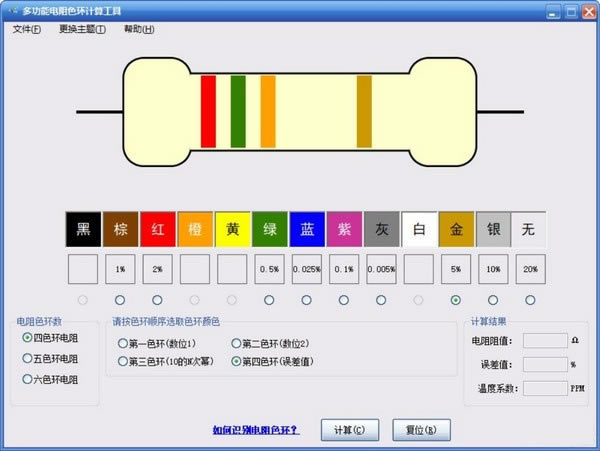Click the 0.025% tolerance box under blue
The height and width of the screenshot is (451, 600).
(307, 269)
